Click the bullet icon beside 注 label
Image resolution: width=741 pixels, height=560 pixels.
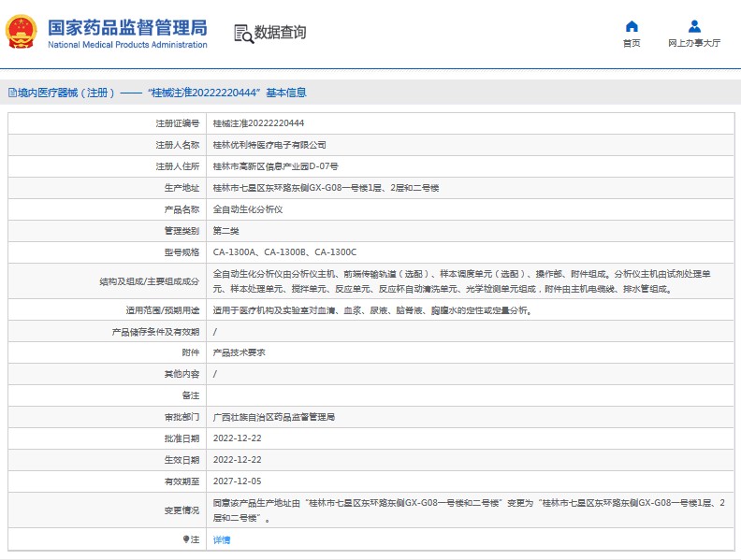click(185, 539)
